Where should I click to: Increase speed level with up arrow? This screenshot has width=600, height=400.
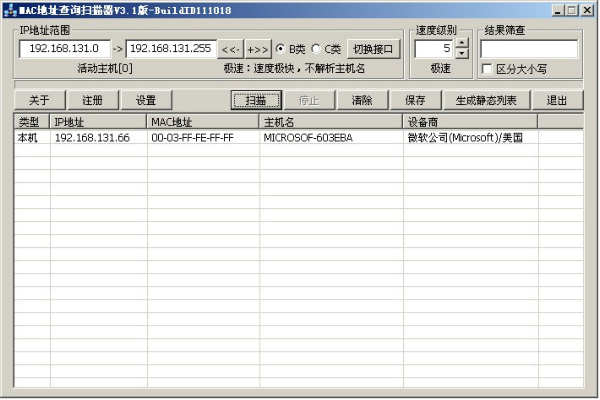[461, 44]
